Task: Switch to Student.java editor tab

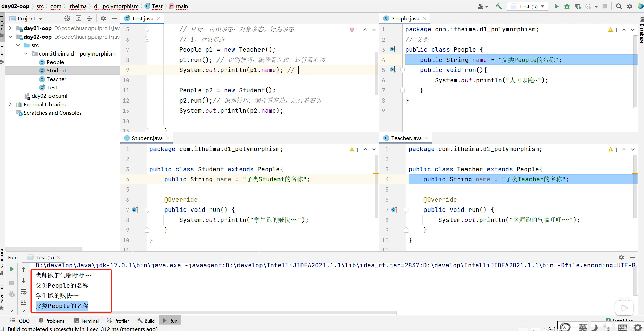Action: click(147, 138)
